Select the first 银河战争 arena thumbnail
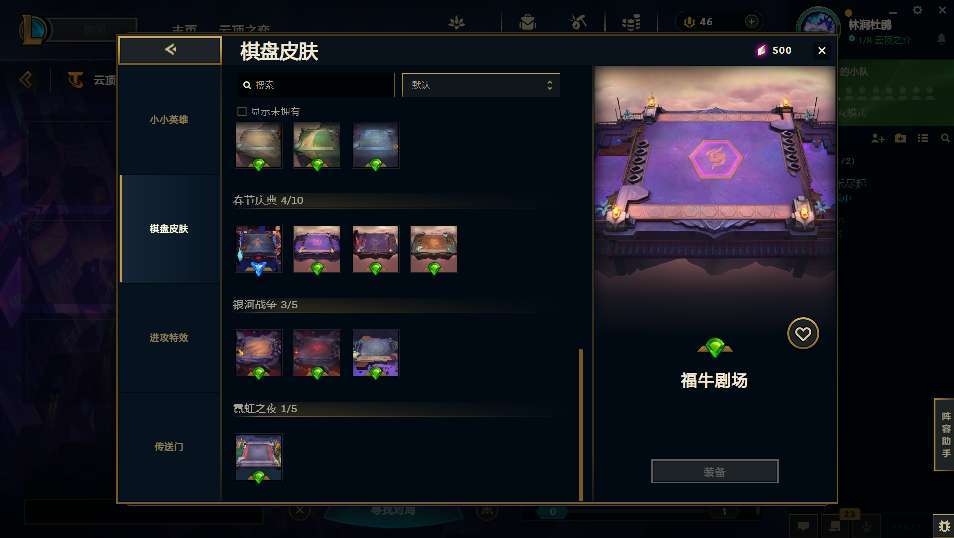This screenshot has height=538, width=954. coord(259,353)
